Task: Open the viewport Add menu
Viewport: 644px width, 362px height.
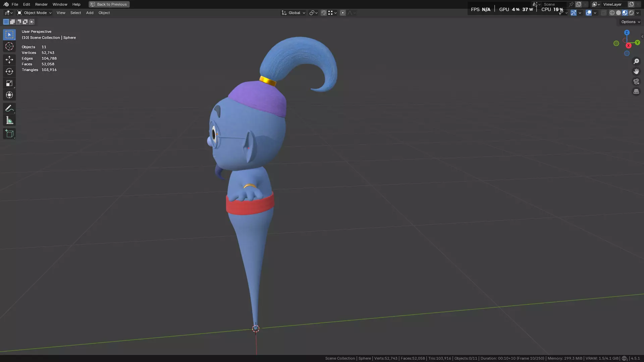Action: tap(90, 13)
